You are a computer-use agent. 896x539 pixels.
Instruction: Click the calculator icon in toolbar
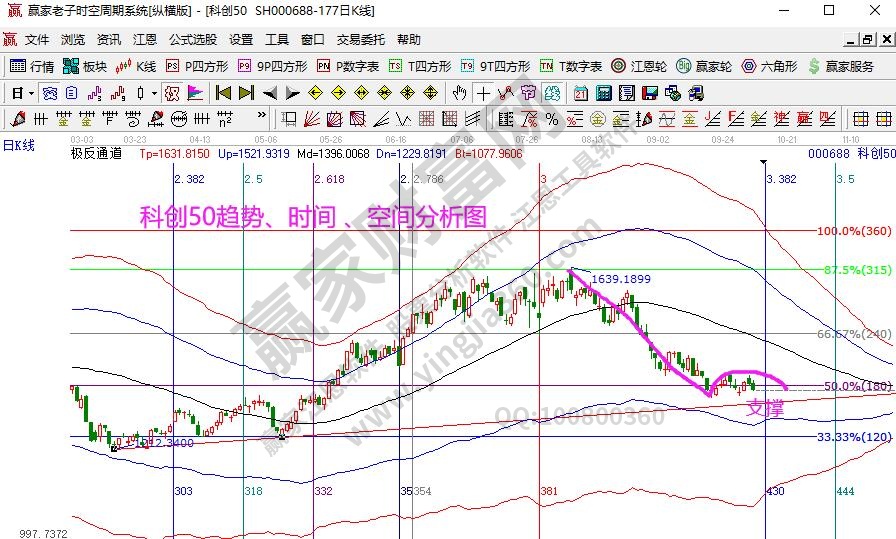pos(603,93)
